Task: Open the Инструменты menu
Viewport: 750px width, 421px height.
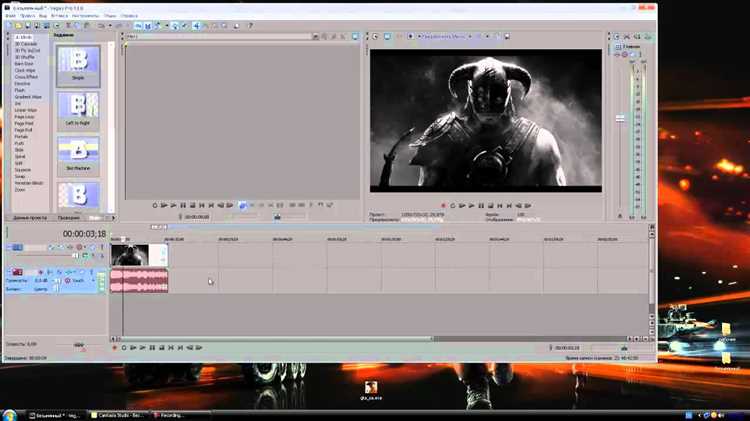Action: point(85,16)
